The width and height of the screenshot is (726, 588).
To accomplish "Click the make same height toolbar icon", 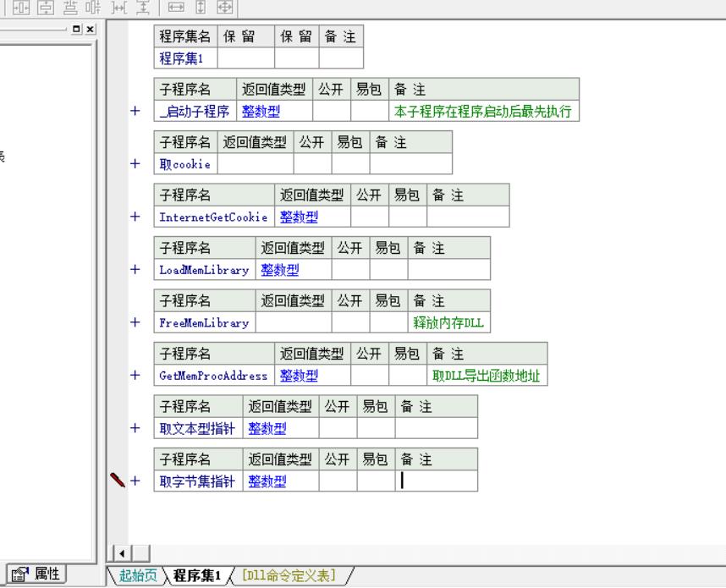I will click(x=201, y=7).
